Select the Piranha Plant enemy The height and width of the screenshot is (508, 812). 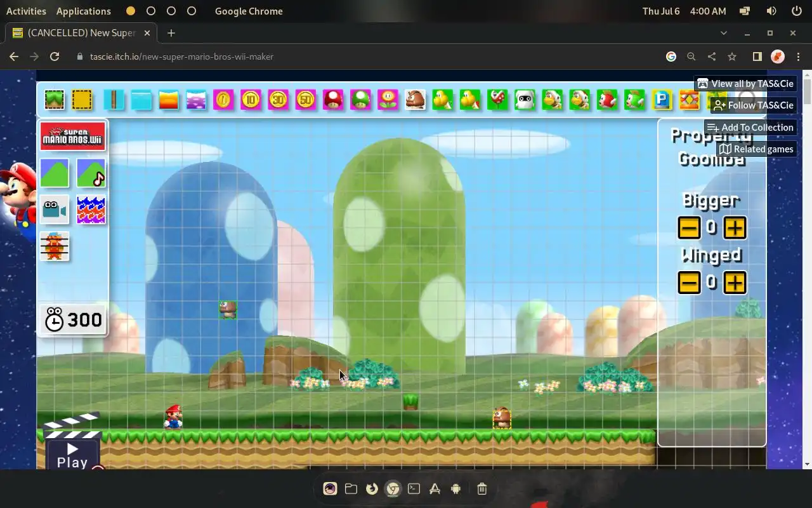pos(497,100)
